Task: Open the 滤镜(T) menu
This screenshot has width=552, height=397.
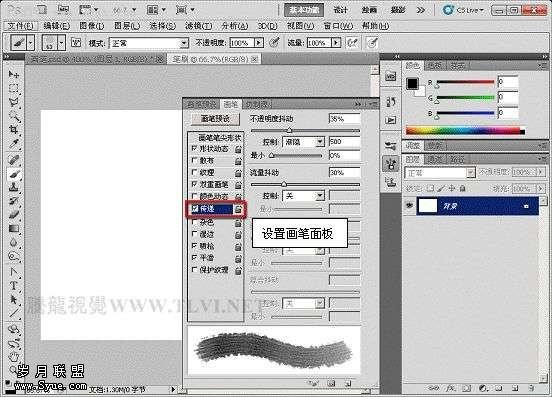Action: pos(199,26)
